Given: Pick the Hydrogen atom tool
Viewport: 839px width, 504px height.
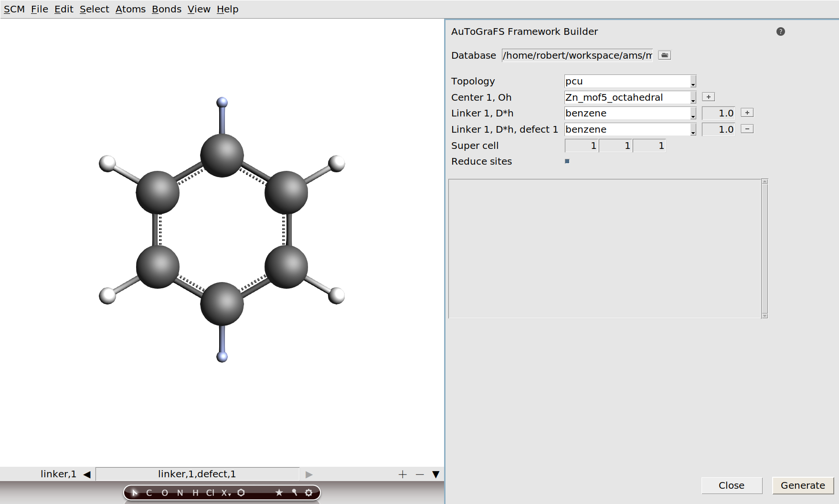Looking at the screenshot, I should point(196,493).
